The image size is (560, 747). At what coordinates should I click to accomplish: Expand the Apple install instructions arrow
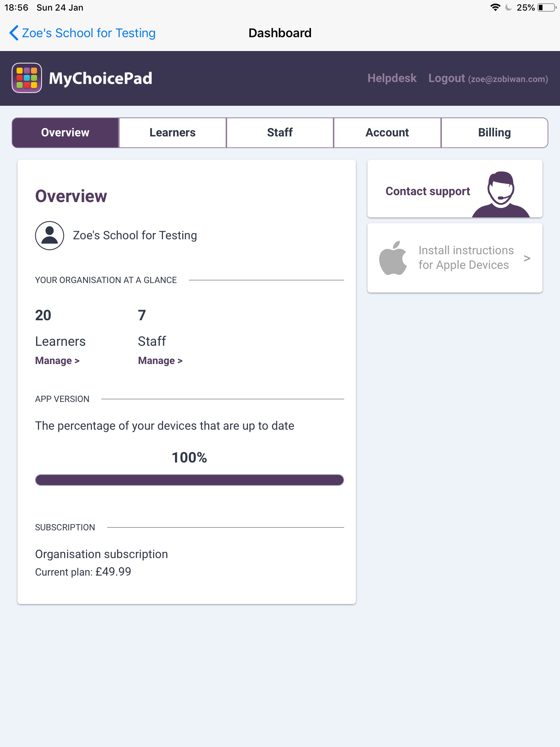[527, 258]
